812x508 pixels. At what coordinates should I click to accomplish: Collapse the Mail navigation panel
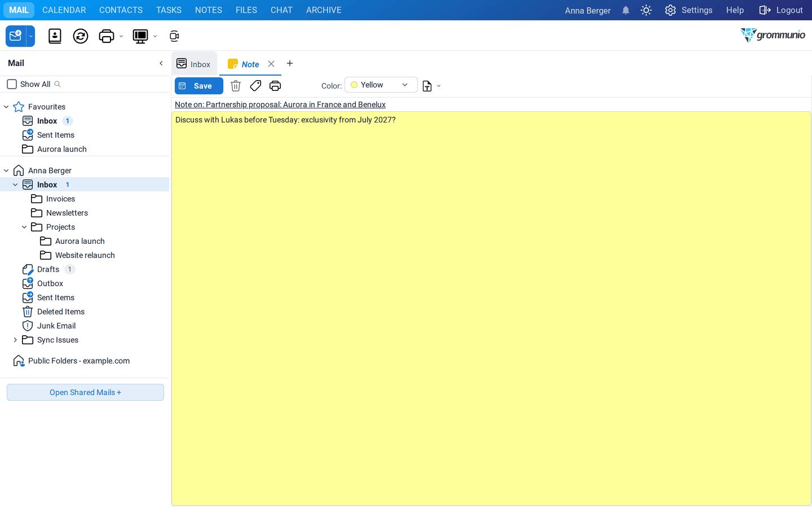[x=161, y=63]
